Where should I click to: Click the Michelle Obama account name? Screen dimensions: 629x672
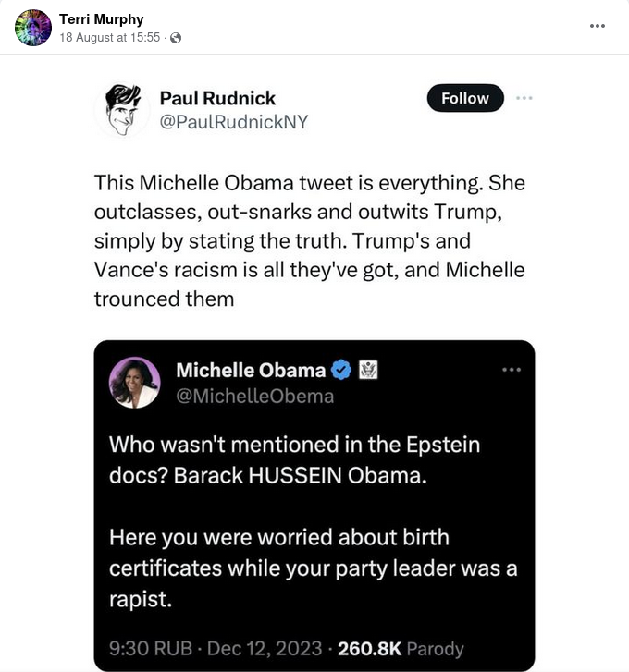pyautogui.click(x=250, y=371)
